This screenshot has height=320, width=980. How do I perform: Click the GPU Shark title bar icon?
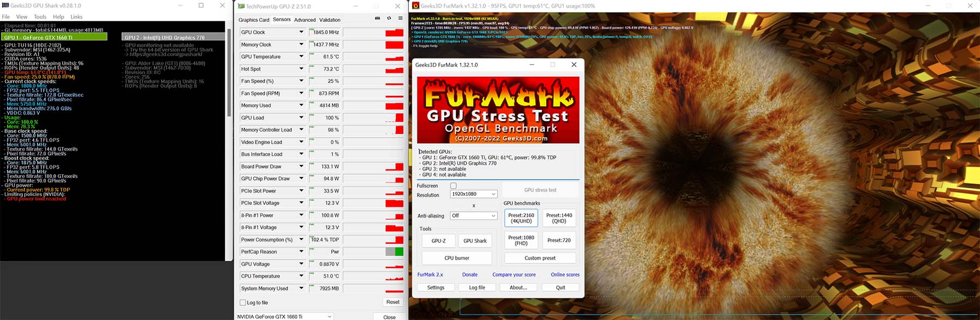tap(5, 5)
